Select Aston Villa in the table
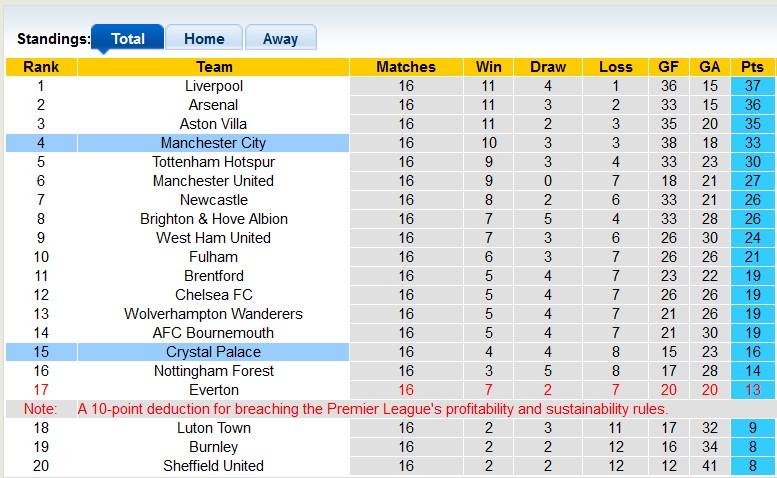The image size is (777, 478). [x=213, y=124]
